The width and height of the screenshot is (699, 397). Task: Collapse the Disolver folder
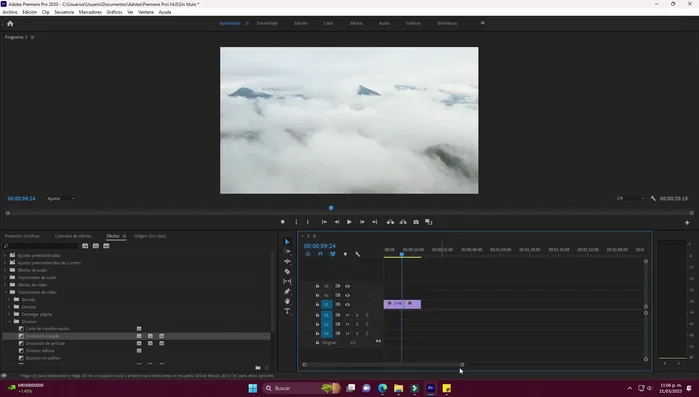tap(9, 321)
